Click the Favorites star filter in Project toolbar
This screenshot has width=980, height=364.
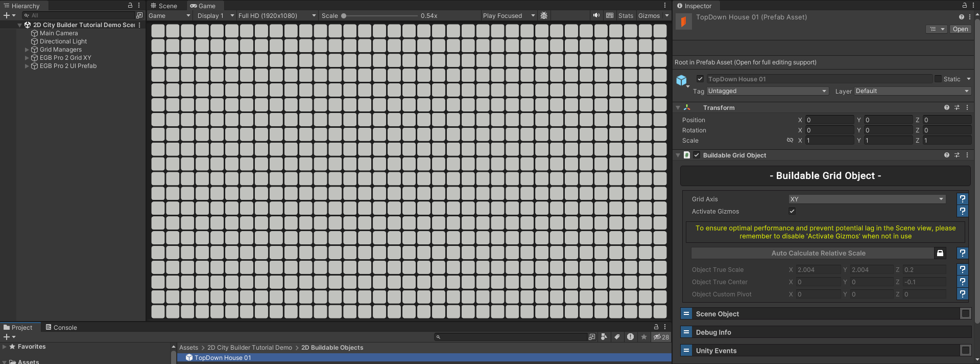pos(643,337)
